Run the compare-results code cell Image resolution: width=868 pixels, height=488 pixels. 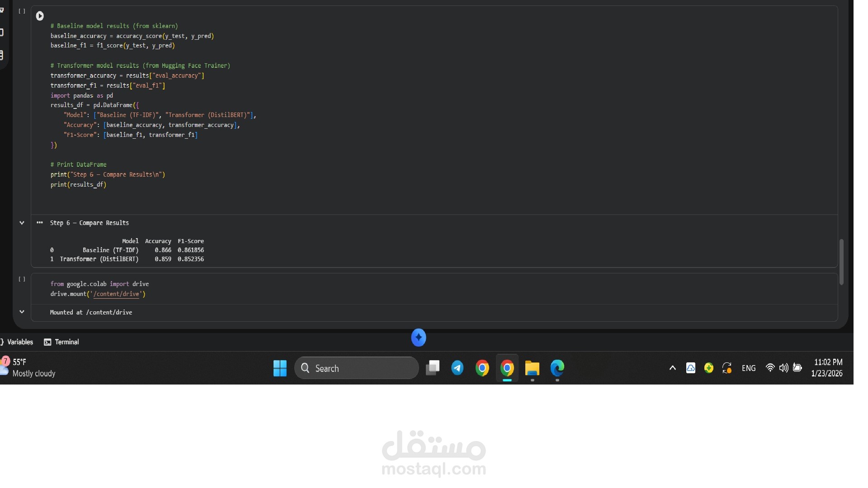40,16
